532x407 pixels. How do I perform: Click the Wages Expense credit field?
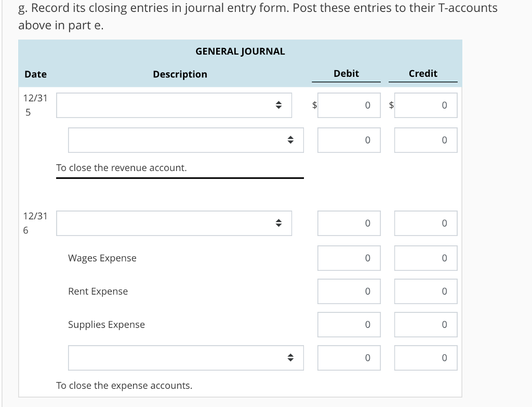coord(426,258)
